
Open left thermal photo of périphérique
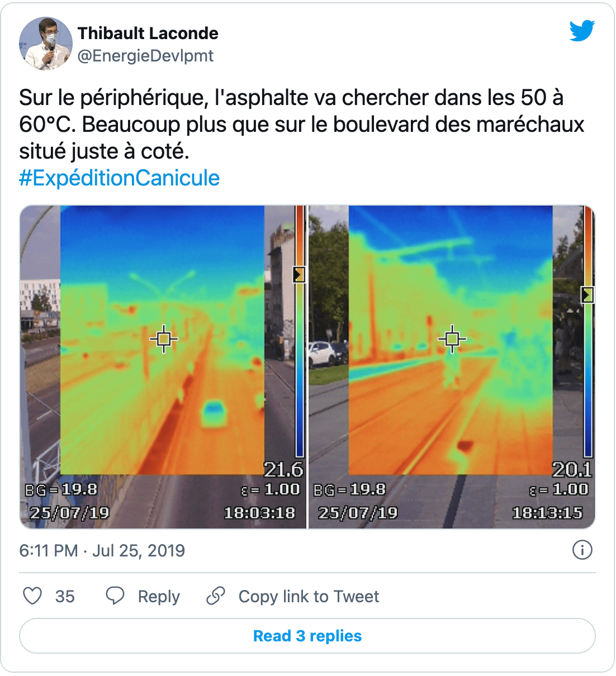163,367
